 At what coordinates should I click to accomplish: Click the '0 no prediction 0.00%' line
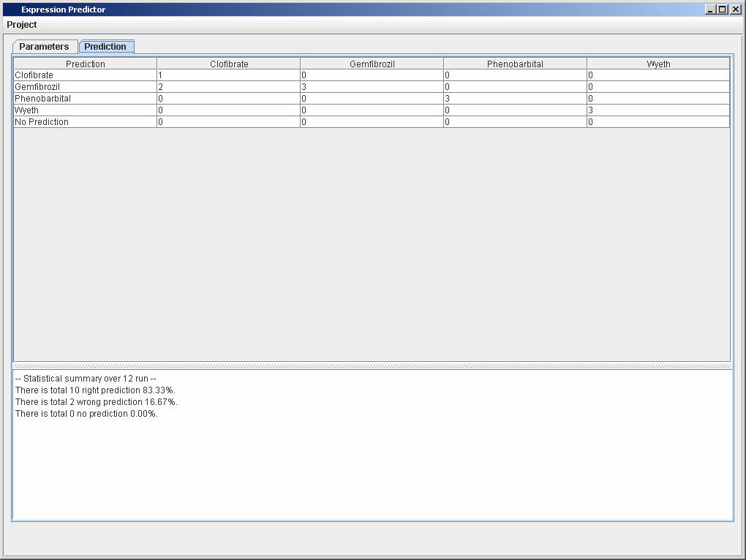(x=86, y=414)
